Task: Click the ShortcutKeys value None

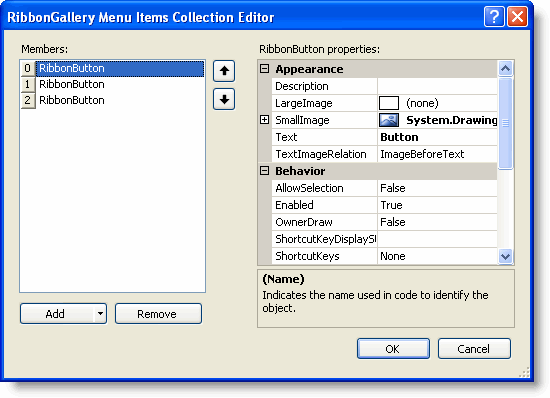Action: click(x=437, y=256)
